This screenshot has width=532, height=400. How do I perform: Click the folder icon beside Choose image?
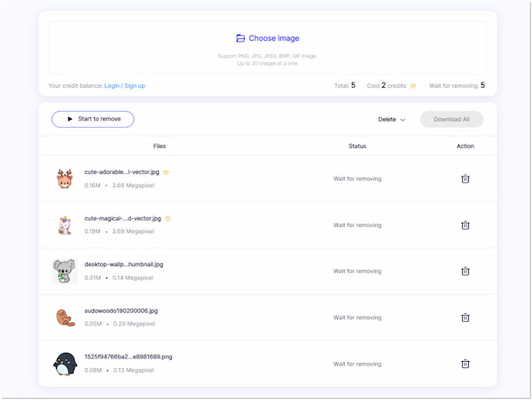(240, 39)
